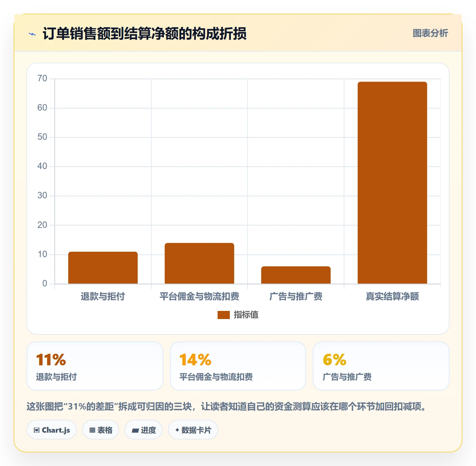The width and height of the screenshot is (476, 466).
Task: Click the 退款与拒付 x-axis label
Action: click(103, 297)
